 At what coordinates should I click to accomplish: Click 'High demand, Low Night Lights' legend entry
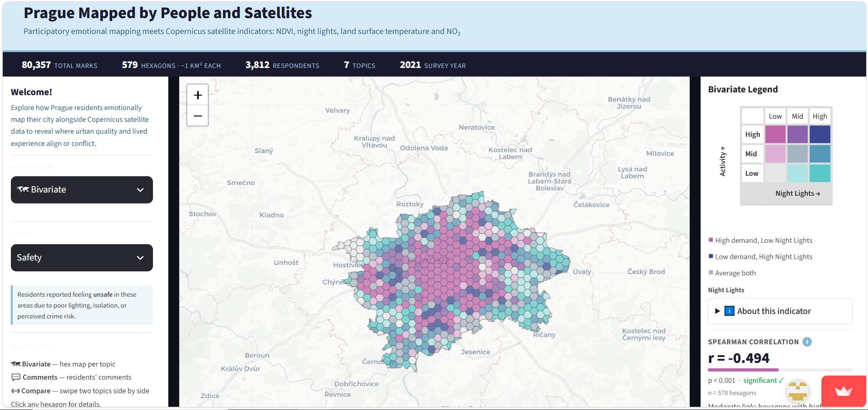(x=760, y=241)
